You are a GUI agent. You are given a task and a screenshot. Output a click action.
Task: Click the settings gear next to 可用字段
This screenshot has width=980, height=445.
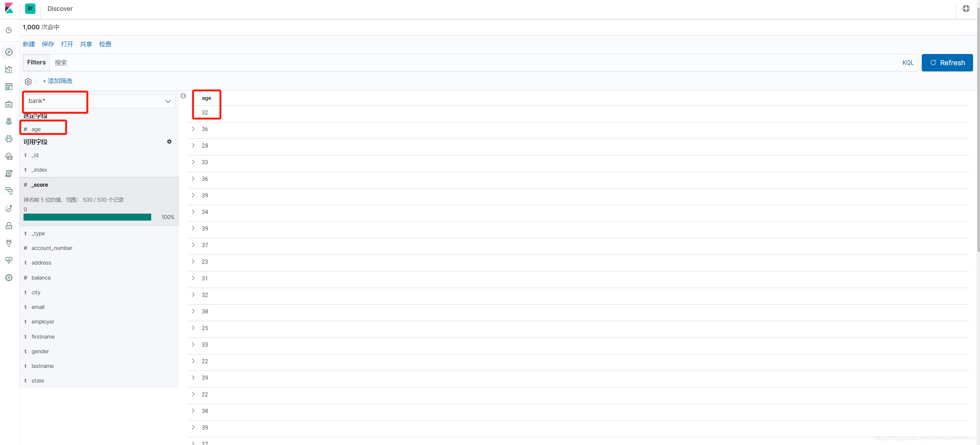169,142
